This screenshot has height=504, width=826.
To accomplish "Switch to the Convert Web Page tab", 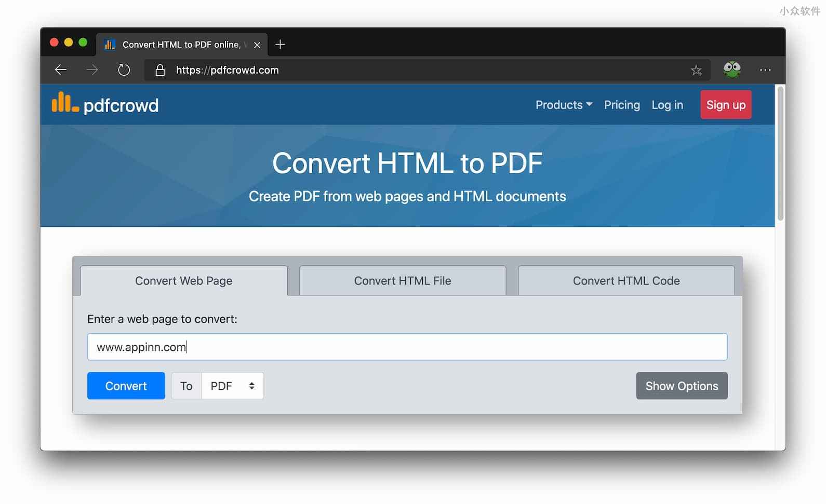I will 184,281.
